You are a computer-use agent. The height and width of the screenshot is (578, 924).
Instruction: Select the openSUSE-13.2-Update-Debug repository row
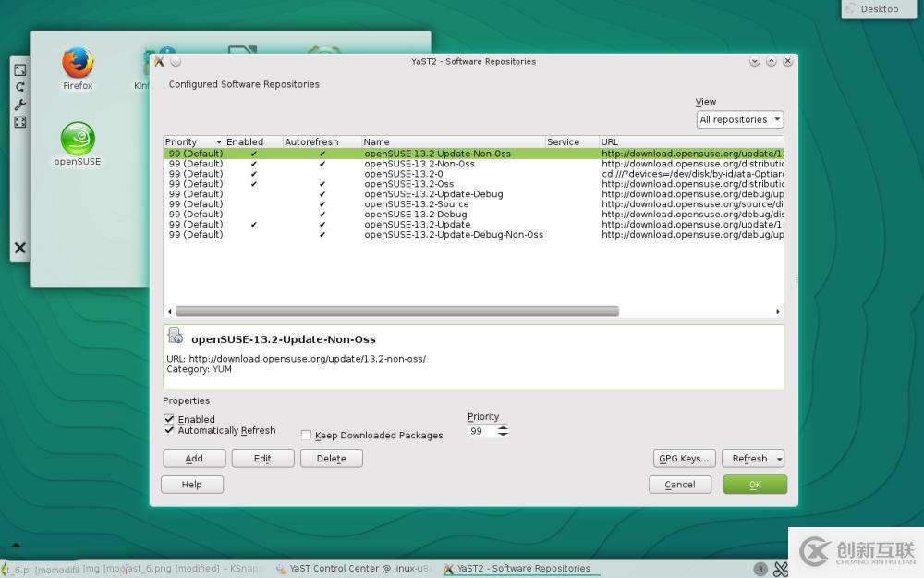(433, 194)
